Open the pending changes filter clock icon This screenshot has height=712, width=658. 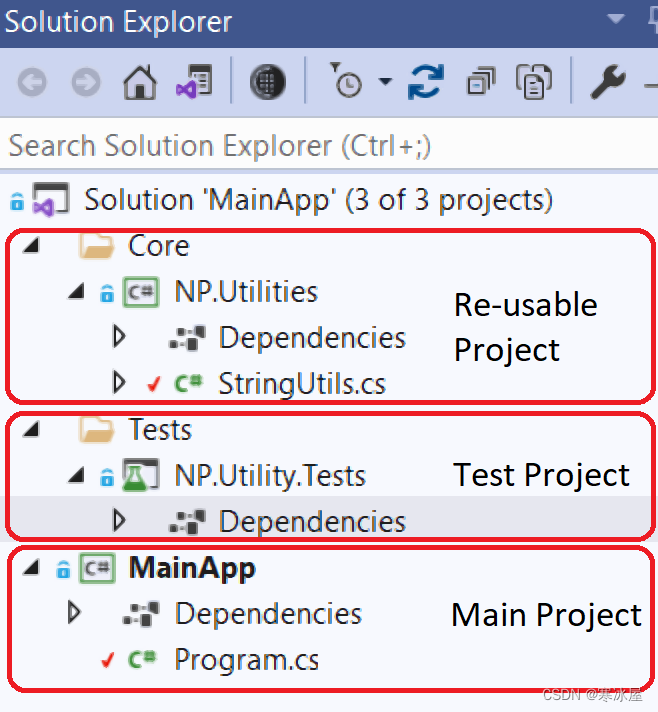346,80
